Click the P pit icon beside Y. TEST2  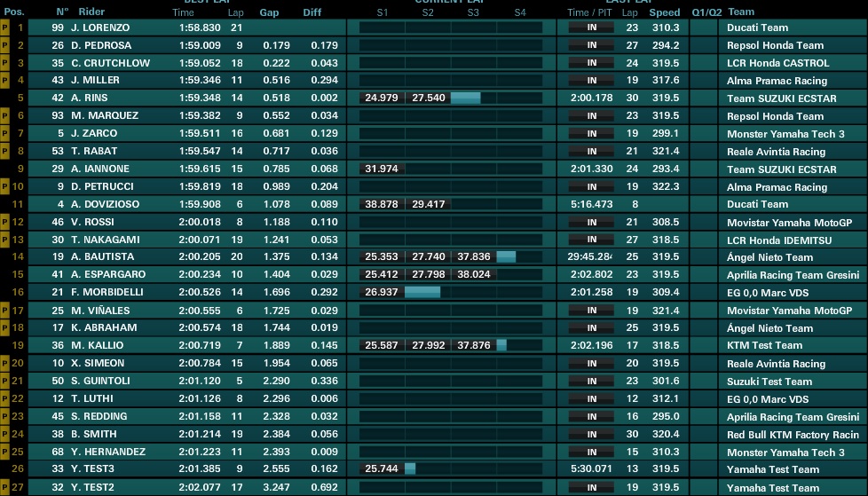coord(5,487)
